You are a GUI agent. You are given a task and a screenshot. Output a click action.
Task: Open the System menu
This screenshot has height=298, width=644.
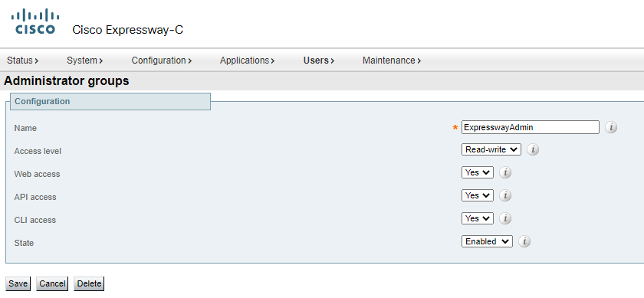coord(84,61)
